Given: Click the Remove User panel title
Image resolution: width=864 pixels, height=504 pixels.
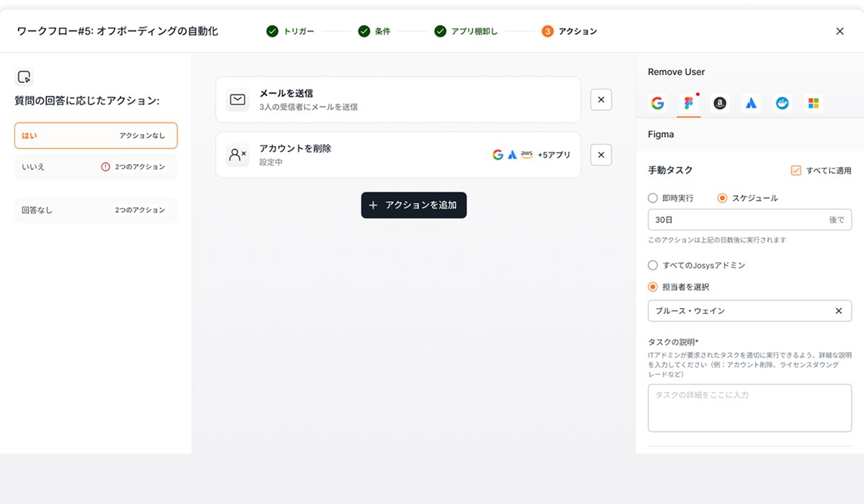Looking at the screenshot, I should [676, 72].
